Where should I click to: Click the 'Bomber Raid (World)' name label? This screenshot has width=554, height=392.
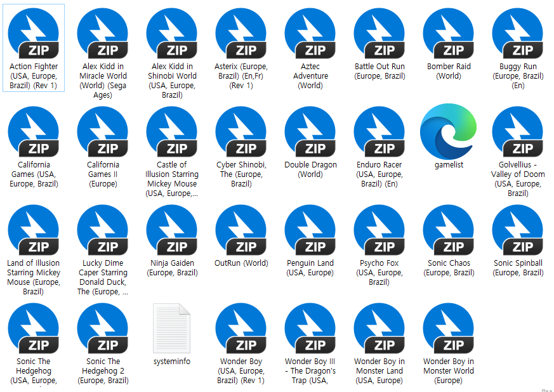[449, 71]
